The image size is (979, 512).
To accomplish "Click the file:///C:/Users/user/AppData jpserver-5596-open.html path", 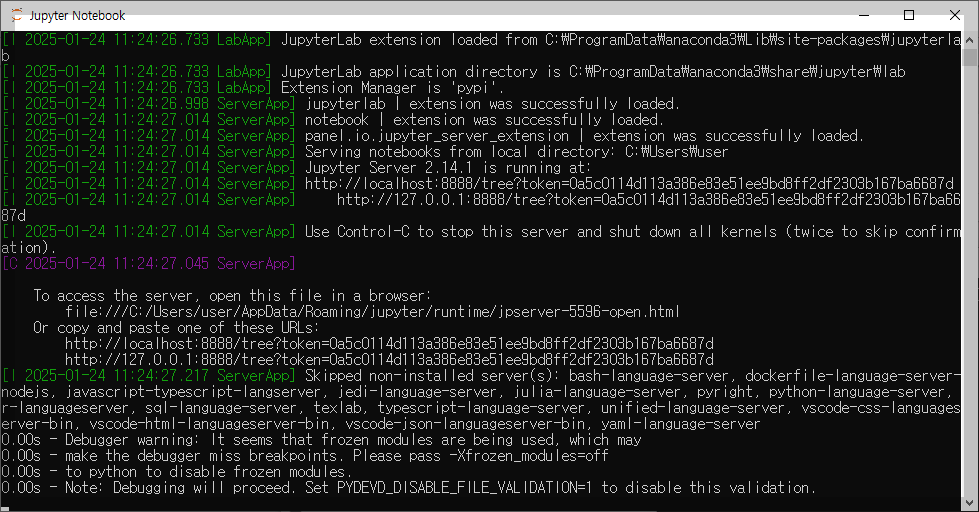I will [372, 312].
